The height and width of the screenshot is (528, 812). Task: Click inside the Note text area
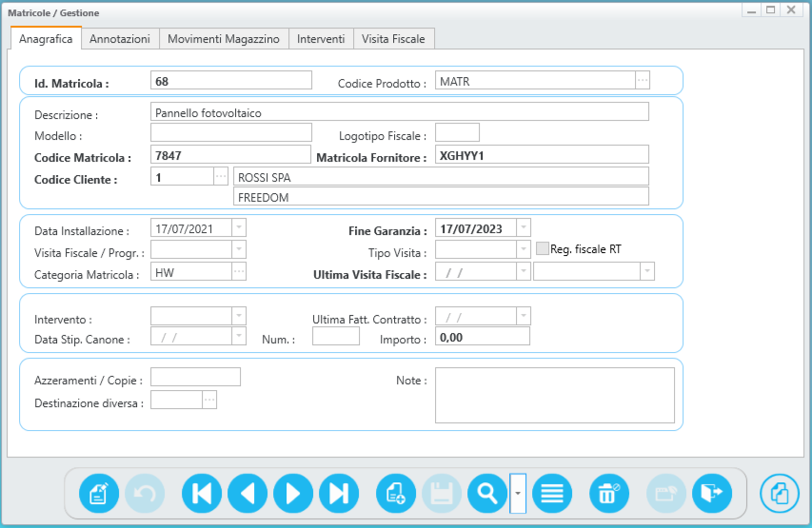click(x=554, y=394)
